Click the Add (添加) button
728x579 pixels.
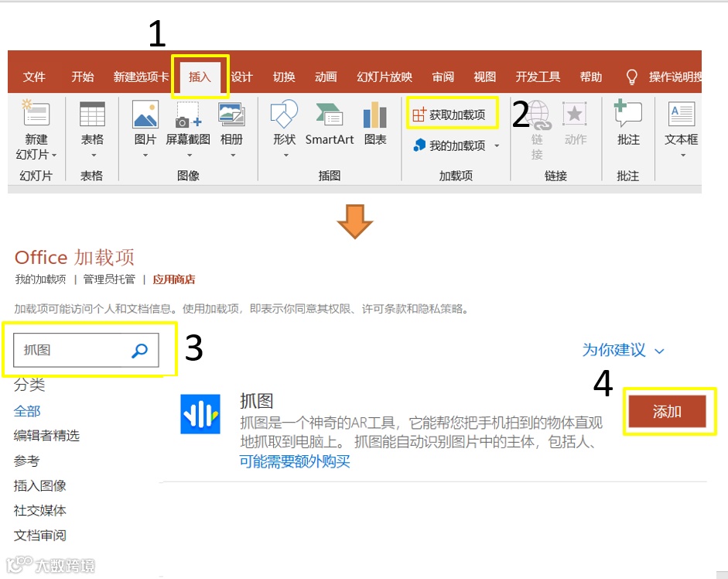tap(667, 411)
